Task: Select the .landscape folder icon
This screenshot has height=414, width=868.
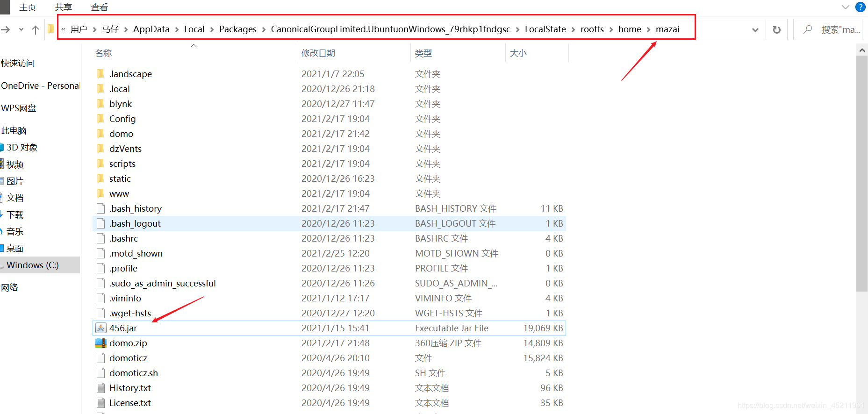Action: click(100, 74)
